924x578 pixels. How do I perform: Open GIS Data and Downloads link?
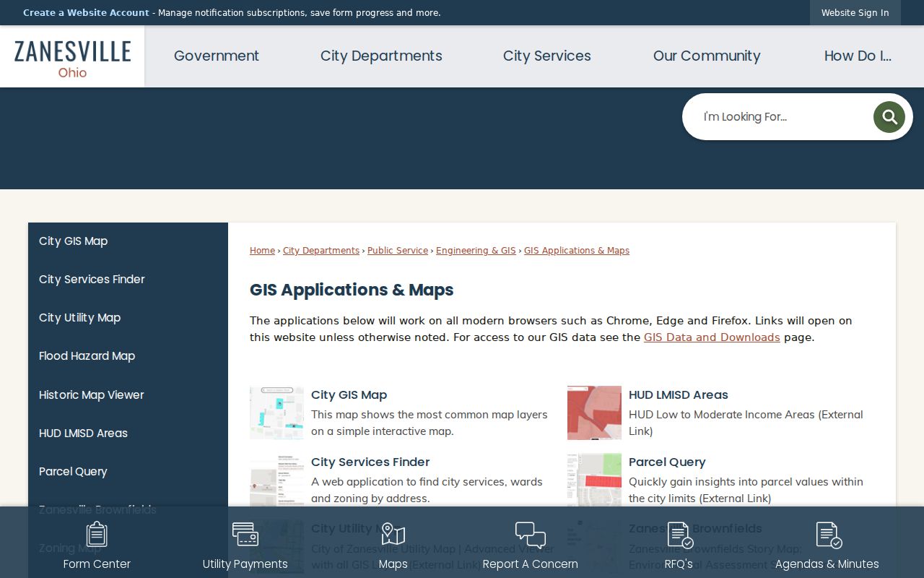712,337
